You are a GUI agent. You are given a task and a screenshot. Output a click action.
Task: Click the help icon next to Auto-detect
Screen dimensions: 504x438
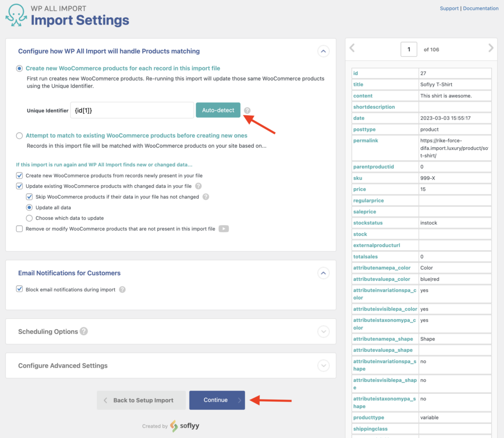(x=247, y=110)
